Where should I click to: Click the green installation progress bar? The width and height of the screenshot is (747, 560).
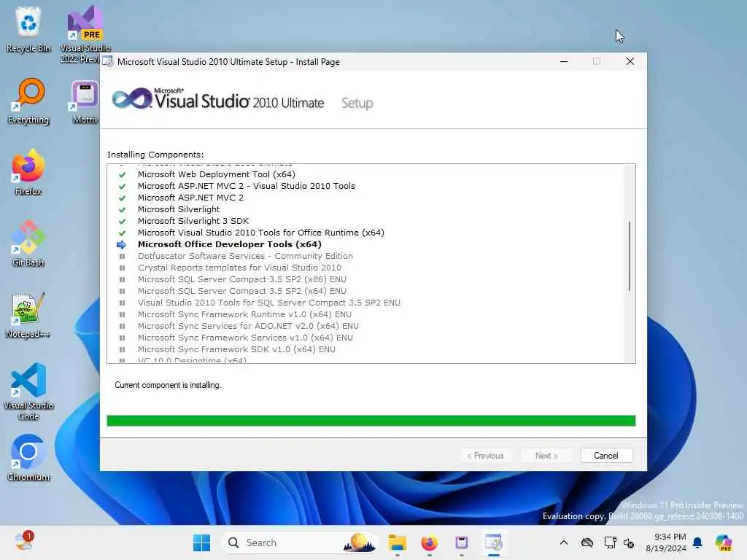coord(371,421)
